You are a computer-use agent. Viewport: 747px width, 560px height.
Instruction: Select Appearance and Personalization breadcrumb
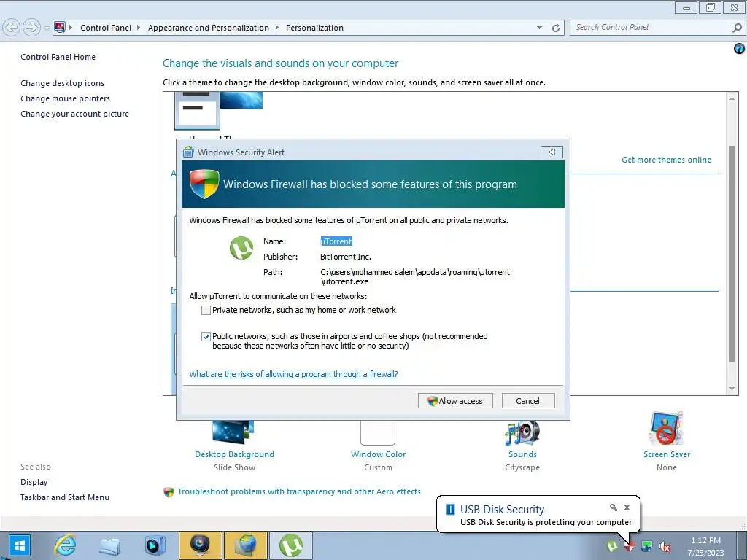208,28
